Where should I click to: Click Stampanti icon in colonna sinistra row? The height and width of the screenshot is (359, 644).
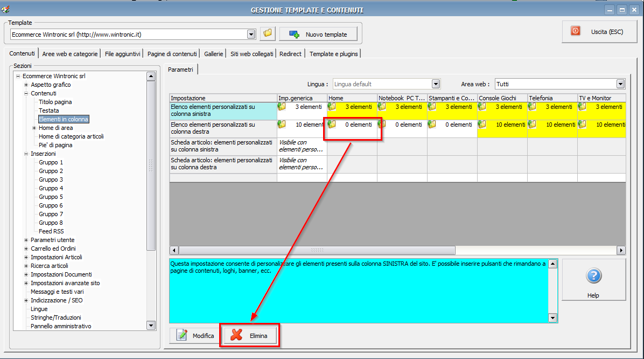(x=432, y=107)
